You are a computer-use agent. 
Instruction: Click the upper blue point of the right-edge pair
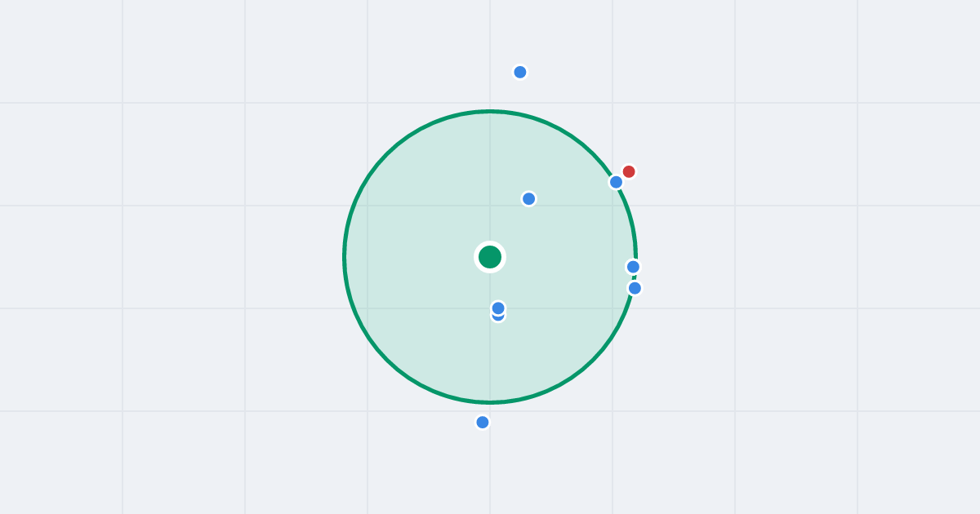click(x=633, y=267)
